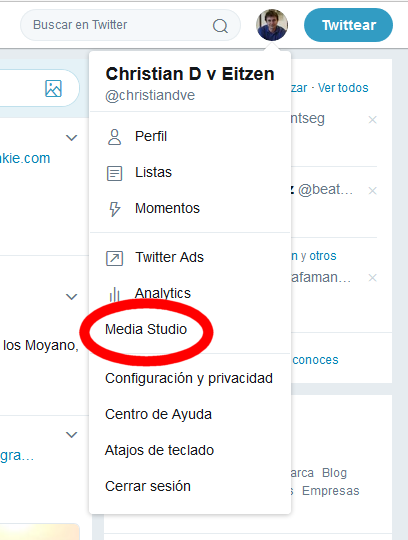This screenshot has height=540, width=408.
Task: Open the profile avatar menu
Action: [272, 25]
